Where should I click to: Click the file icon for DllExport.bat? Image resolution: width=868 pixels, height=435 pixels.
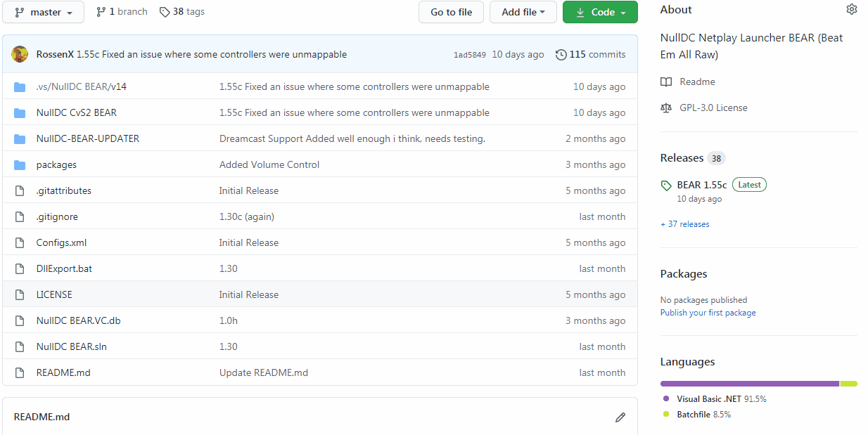coord(20,269)
